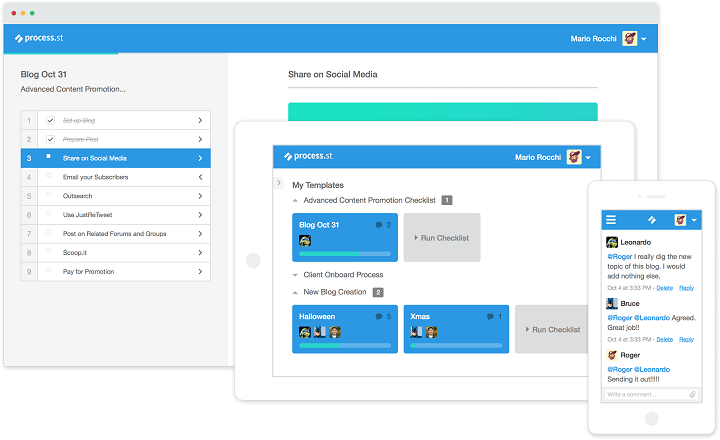This screenshot has height=440, width=720.
Task: Click the assignee avatar on Blog Oct 31 card
Action: coord(305,240)
